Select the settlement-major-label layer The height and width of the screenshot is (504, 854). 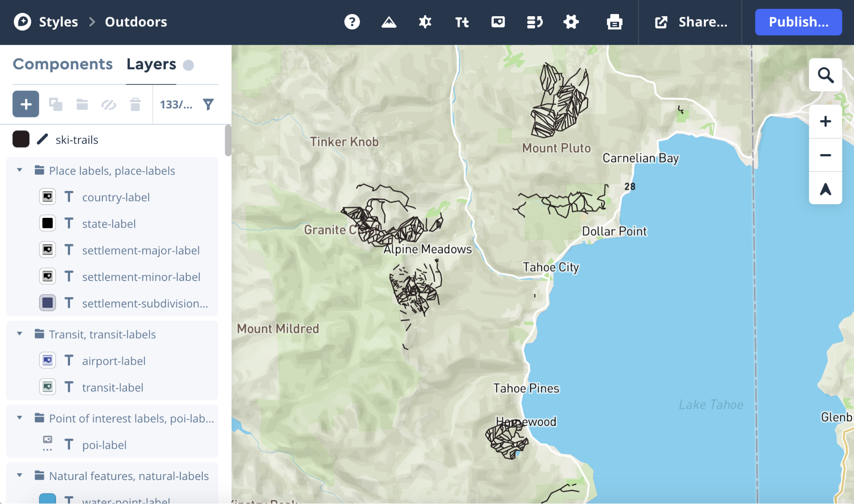(141, 250)
